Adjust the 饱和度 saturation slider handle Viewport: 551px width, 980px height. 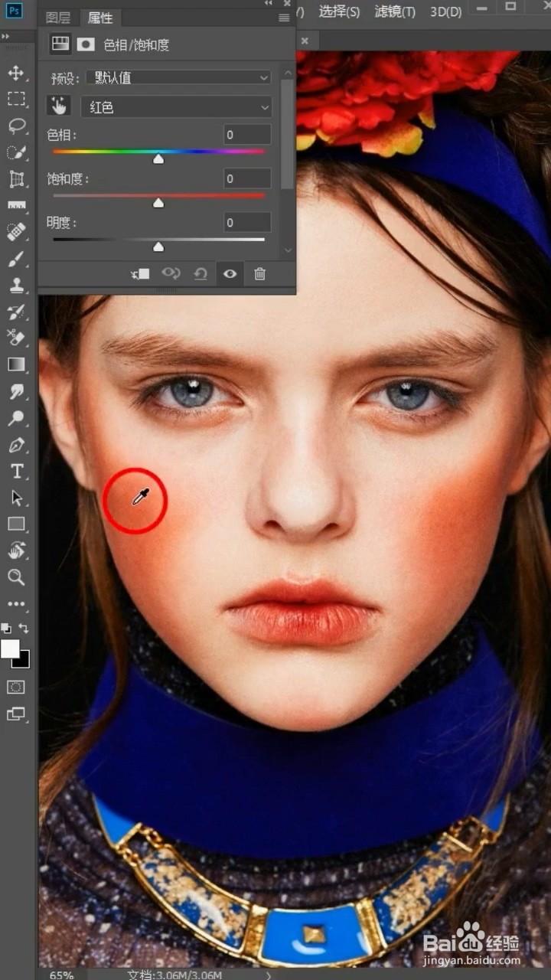[158, 203]
